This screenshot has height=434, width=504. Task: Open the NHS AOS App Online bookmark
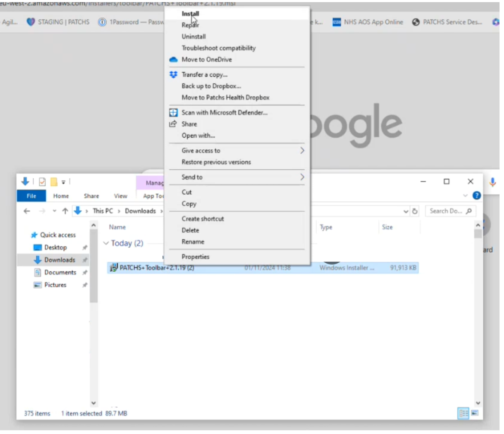coord(368,22)
